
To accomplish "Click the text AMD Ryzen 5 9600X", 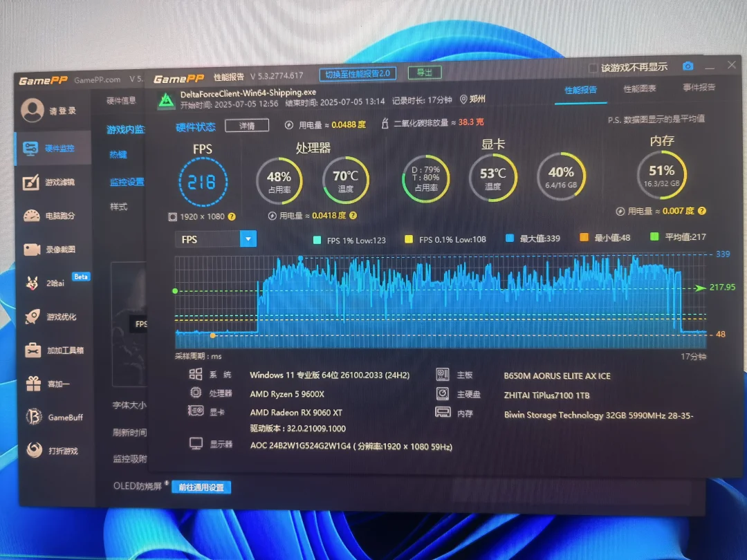I will 287,394.
